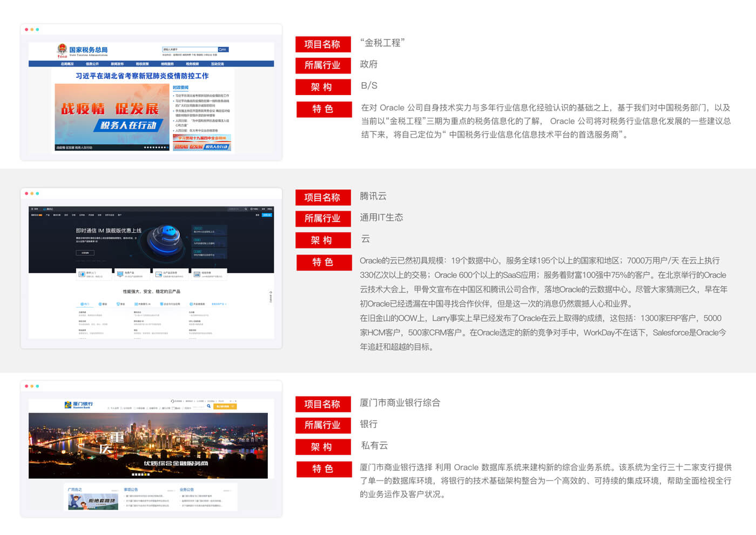This screenshot has width=756, height=535.
Task: Click the blue search button on tax site
Action: coord(223,50)
